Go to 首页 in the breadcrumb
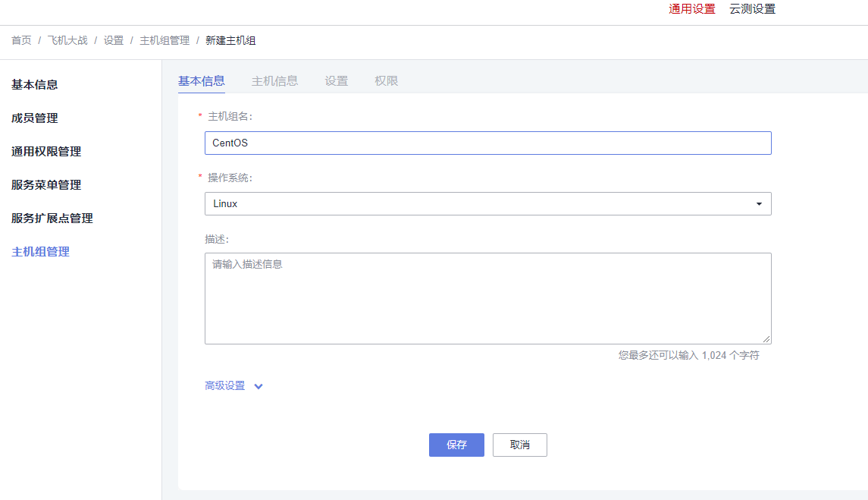 [21, 40]
